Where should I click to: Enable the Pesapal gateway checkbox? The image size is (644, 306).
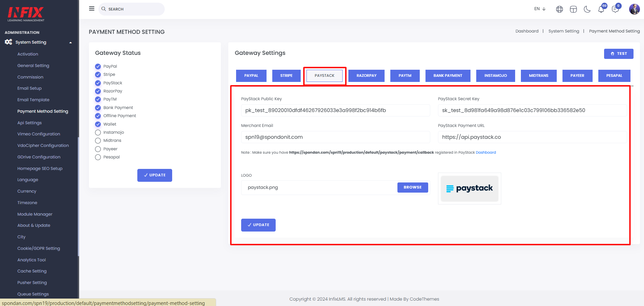(x=98, y=157)
